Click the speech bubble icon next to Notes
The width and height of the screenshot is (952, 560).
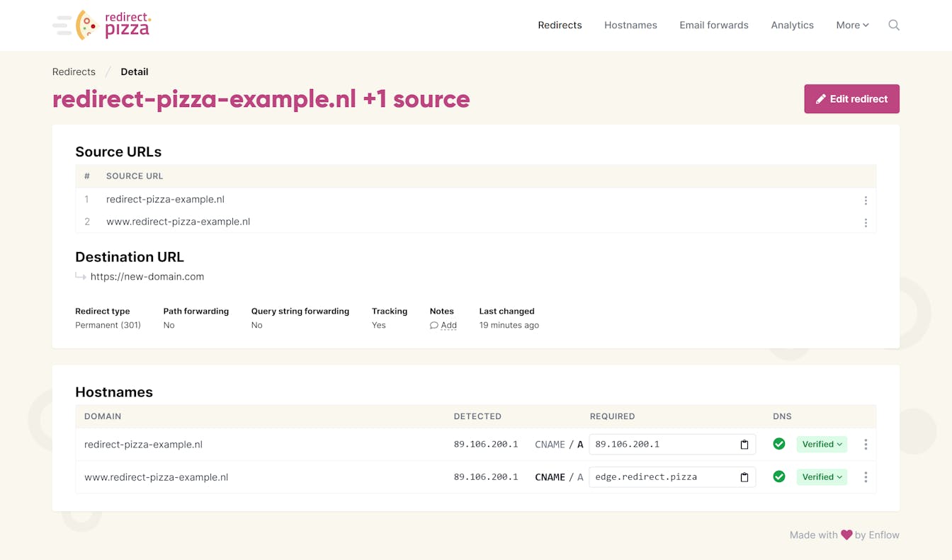[433, 325]
